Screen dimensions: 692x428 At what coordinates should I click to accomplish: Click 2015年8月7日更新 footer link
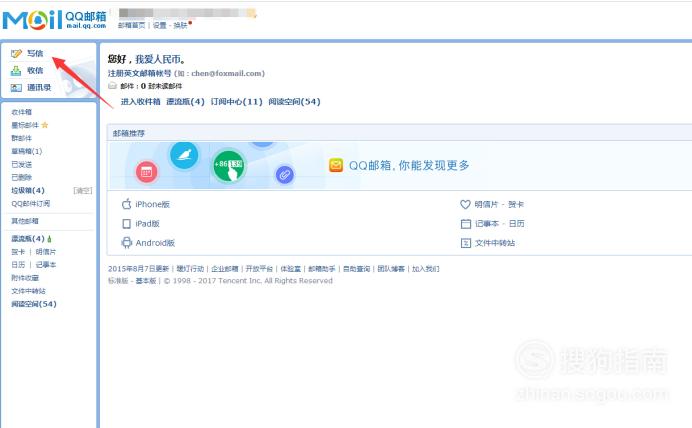coord(139,269)
